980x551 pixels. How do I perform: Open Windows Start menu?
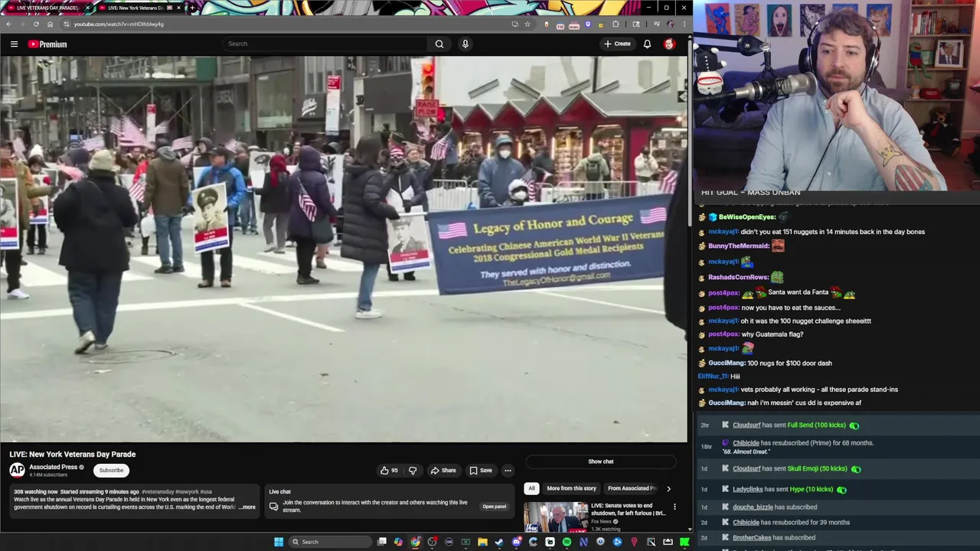tap(279, 542)
